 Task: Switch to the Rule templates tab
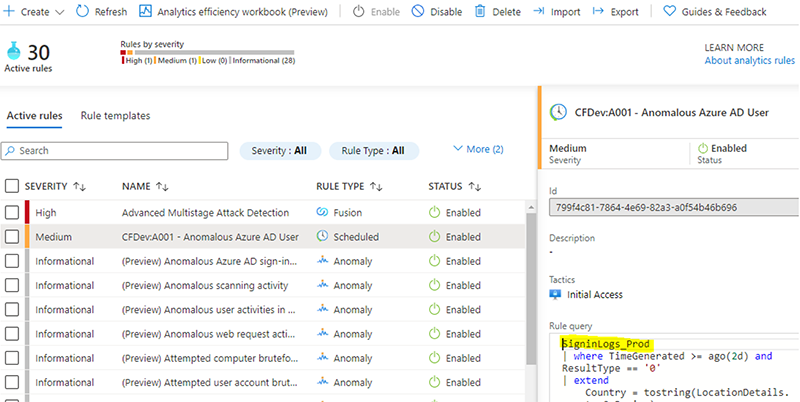115,116
